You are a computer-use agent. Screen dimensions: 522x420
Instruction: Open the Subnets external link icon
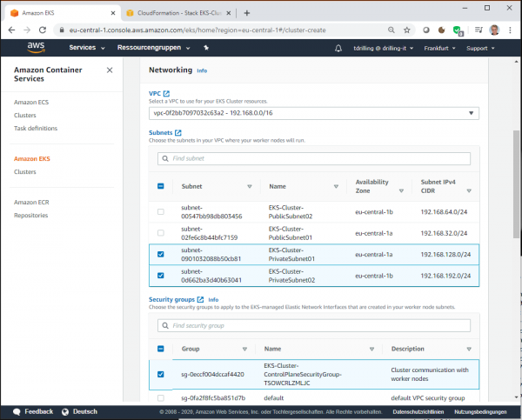point(178,132)
